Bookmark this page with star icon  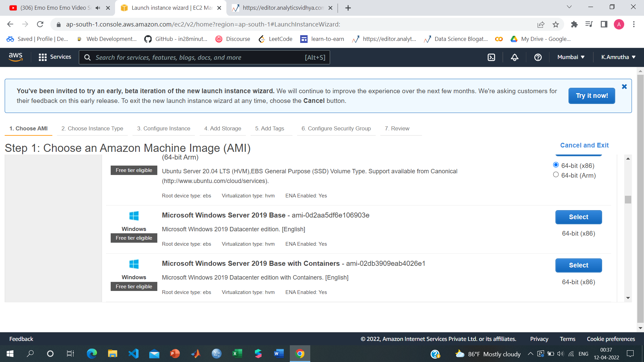tap(556, 24)
